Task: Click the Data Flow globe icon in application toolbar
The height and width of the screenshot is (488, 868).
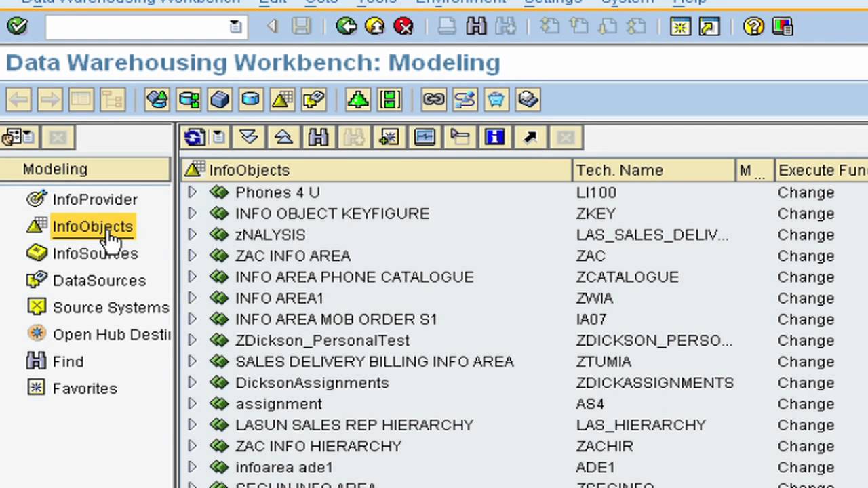Action: coord(157,100)
